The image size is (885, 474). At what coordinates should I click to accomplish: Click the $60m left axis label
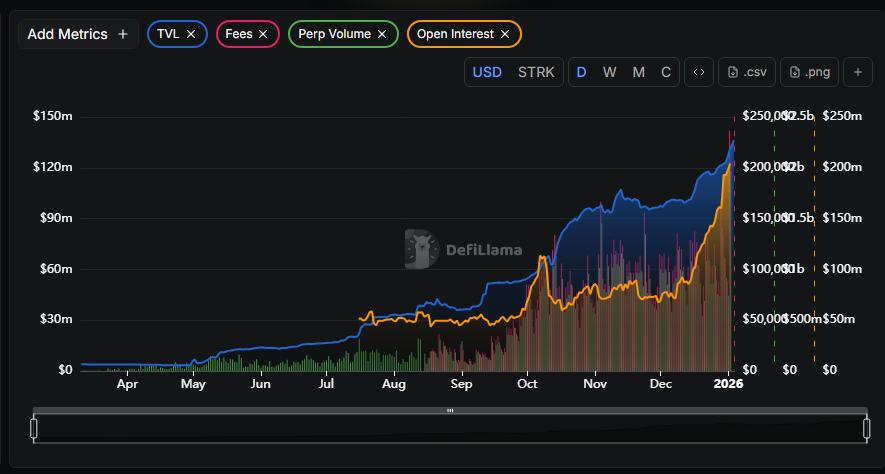(x=56, y=269)
